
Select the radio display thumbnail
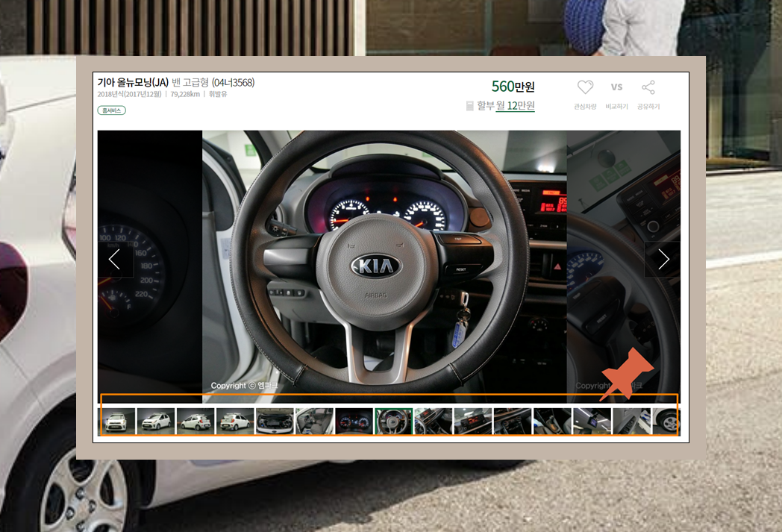[473, 422]
